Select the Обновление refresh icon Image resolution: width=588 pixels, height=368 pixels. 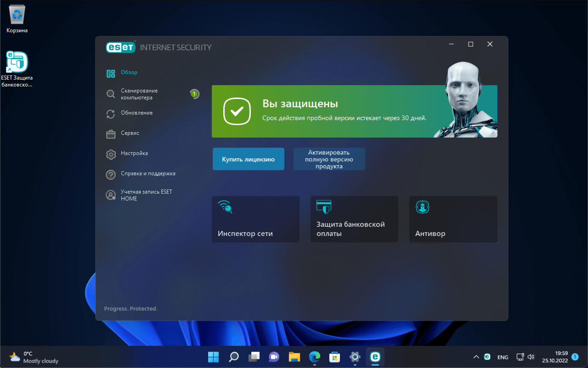coord(111,113)
